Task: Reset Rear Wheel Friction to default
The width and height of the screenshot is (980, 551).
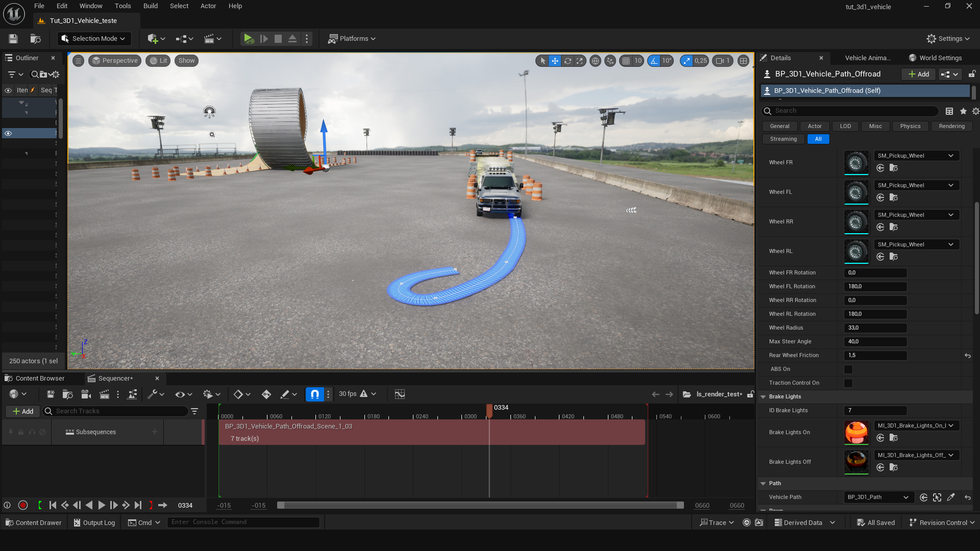Action: pos(967,356)
